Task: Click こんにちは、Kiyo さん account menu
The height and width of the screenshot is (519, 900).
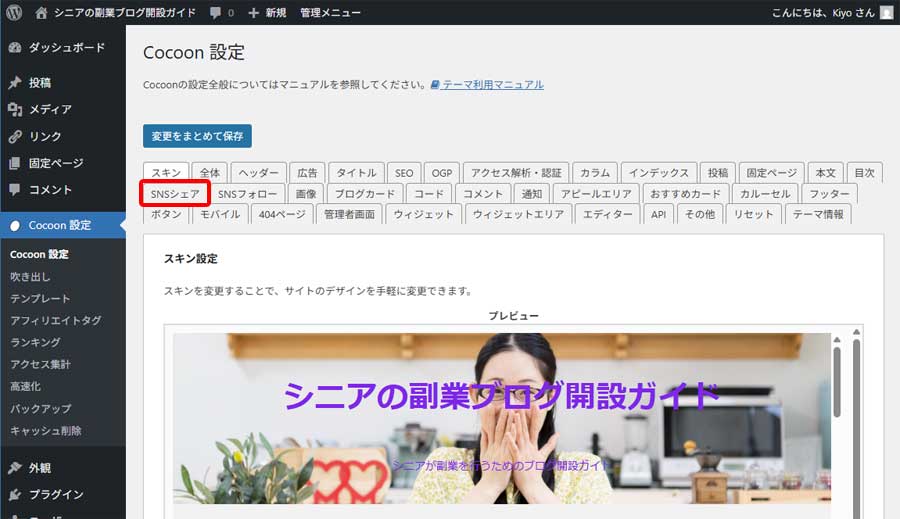Action: click(832, 13)
